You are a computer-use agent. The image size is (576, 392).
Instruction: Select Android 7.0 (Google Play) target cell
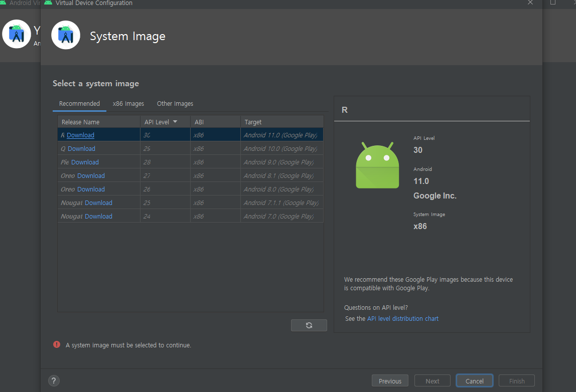(x=282, y=217)
